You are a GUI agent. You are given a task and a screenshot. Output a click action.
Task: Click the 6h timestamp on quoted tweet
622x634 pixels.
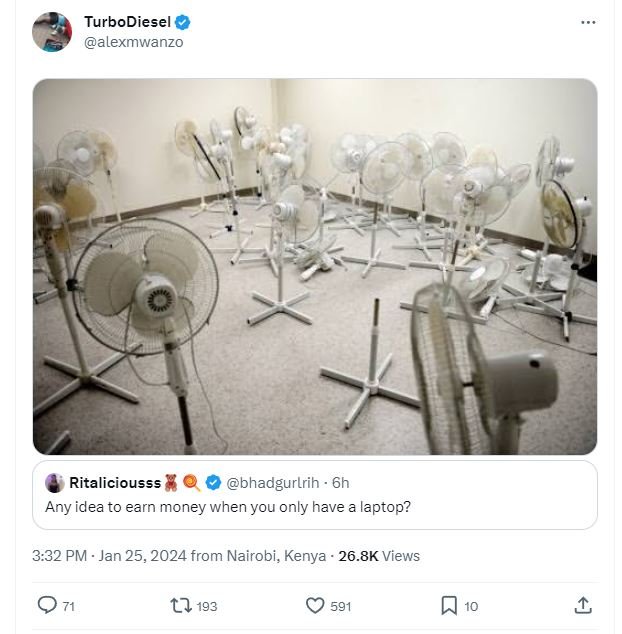(340, 483)
